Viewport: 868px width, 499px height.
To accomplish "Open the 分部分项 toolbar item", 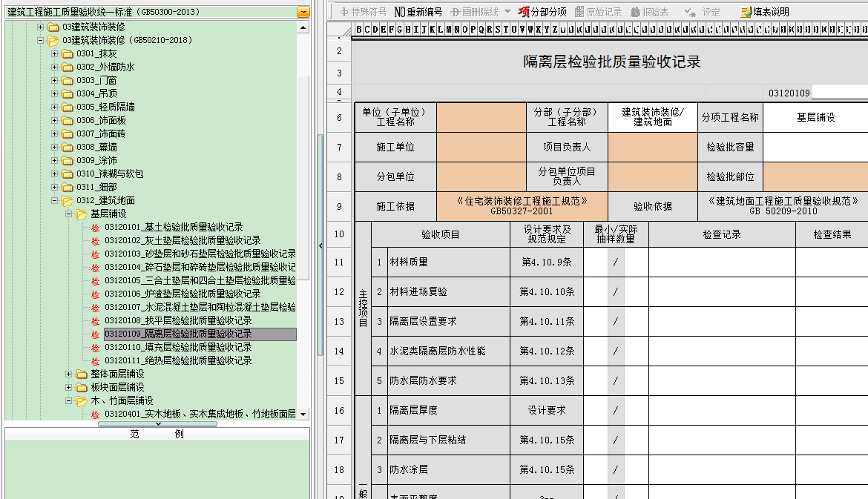I will click(x=542, y=12).
